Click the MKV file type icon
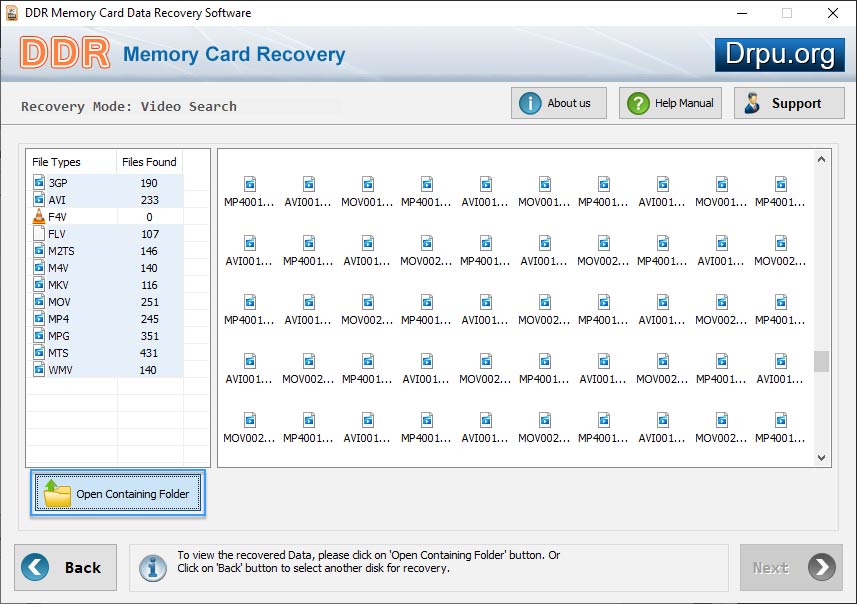The height and width of the screenshot is (604, 857). coord(39,284)
